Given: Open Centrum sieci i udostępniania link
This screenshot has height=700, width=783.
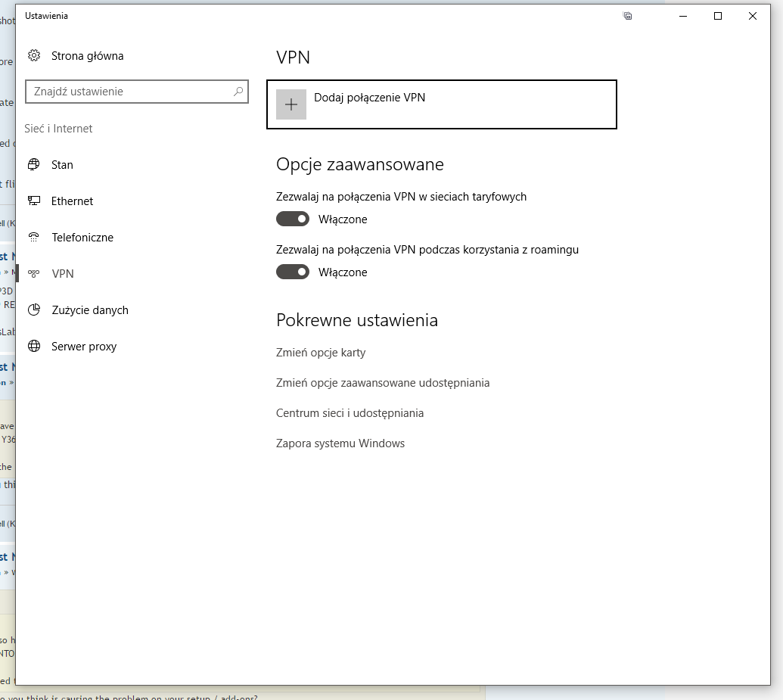Looking at the screenshot, I should 350,413.
